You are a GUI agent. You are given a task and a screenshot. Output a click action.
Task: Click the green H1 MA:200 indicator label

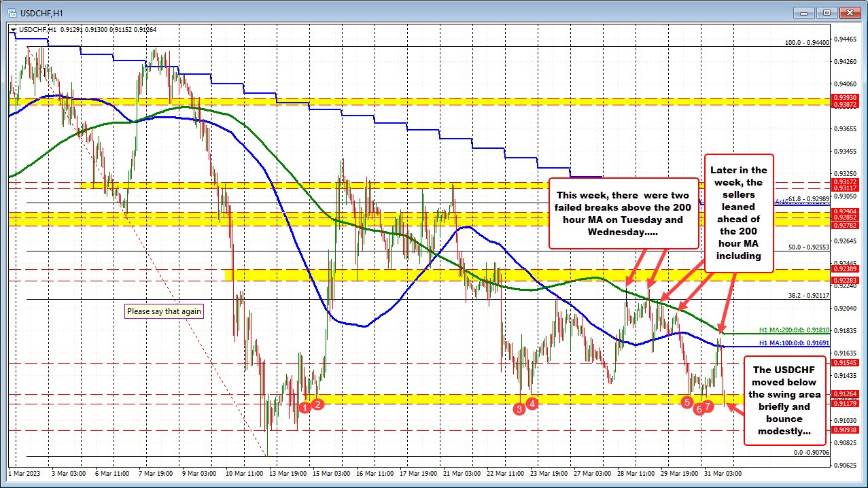click(x=793, y=330)
